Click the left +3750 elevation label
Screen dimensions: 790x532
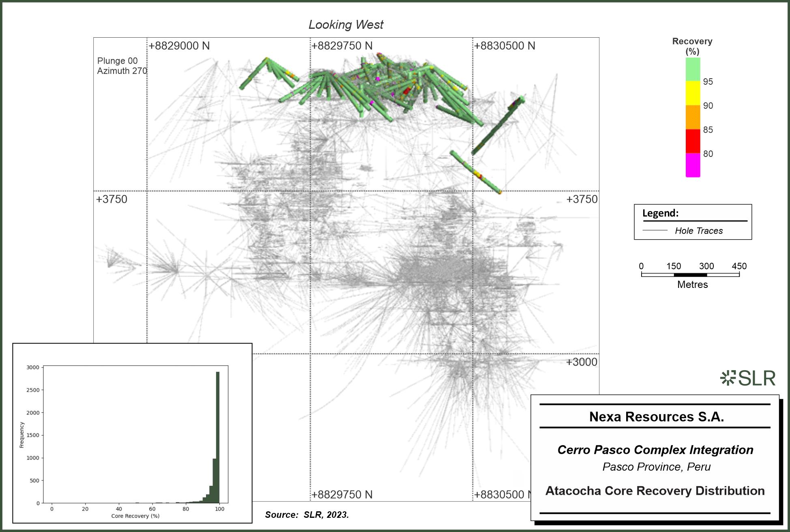[x=112, y=199]
